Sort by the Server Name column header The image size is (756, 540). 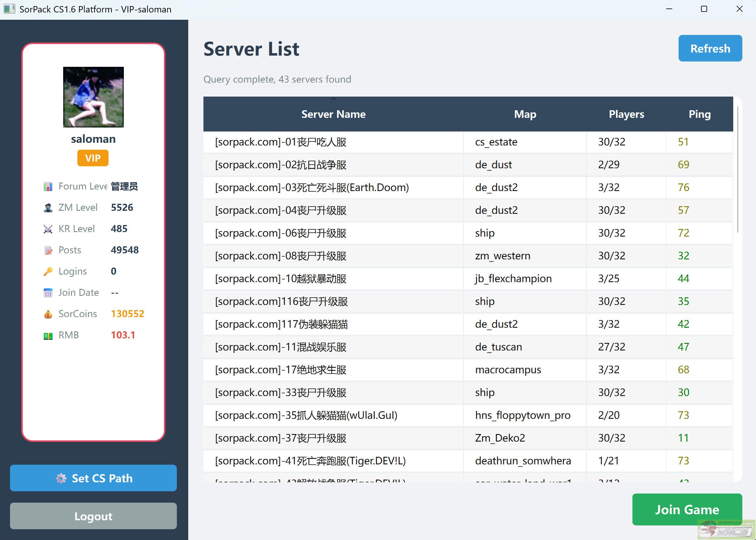[333, 114]
